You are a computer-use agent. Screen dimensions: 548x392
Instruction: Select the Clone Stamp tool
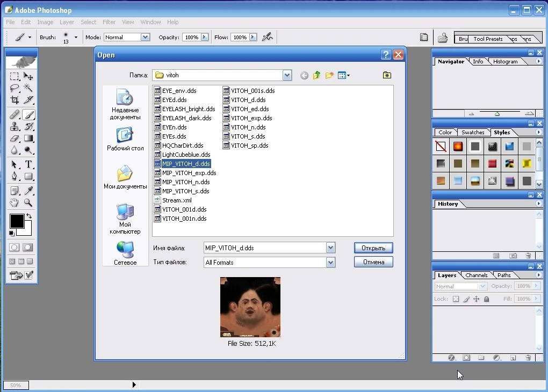tap(15, 127)
